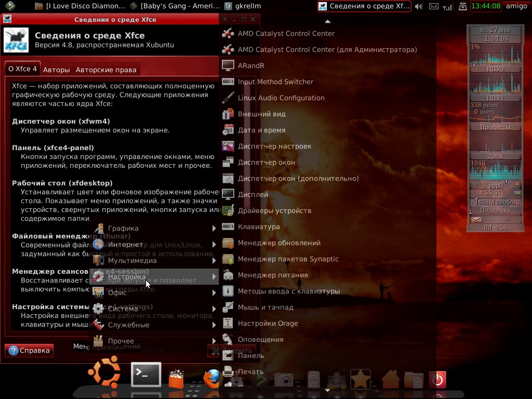Image resolution: width=532 pixels, height=399 pixels.
Task: Open Оповещения notification settings
Action: coord(327,340)
